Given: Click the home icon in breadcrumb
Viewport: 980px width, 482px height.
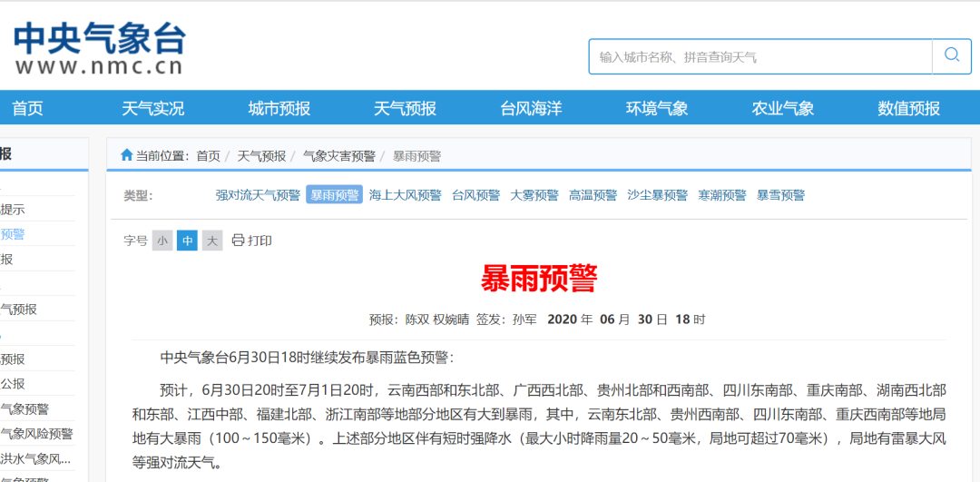Looking at the screenshot, I should (x=127, y=155).
